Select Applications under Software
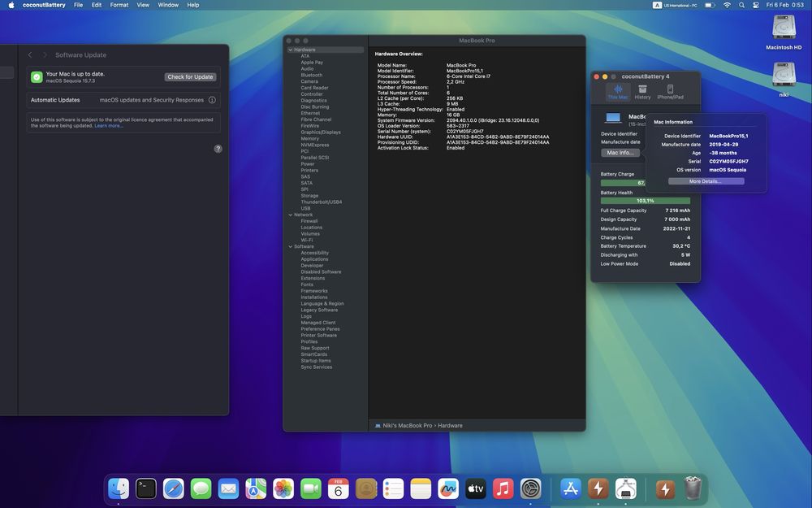The width and height of the screenshot is (812, 508). [314, 259]
